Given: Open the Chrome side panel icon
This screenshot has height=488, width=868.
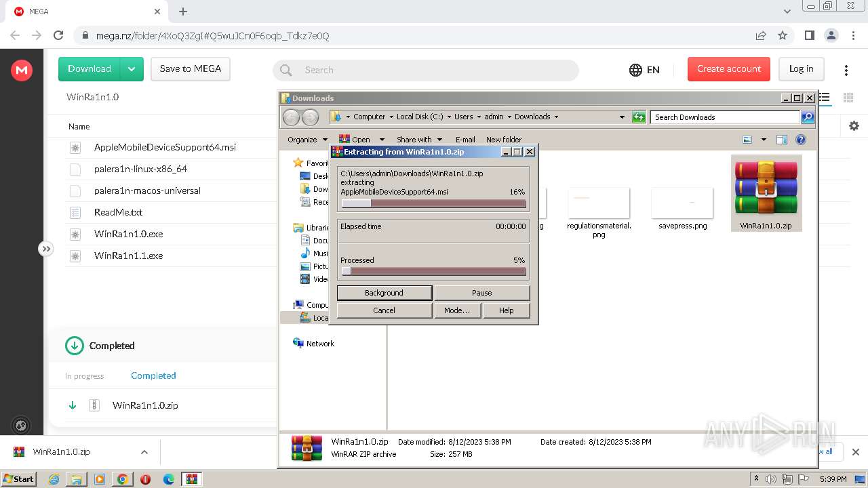Looking at the screenshot, I should (x=809, y=35).
